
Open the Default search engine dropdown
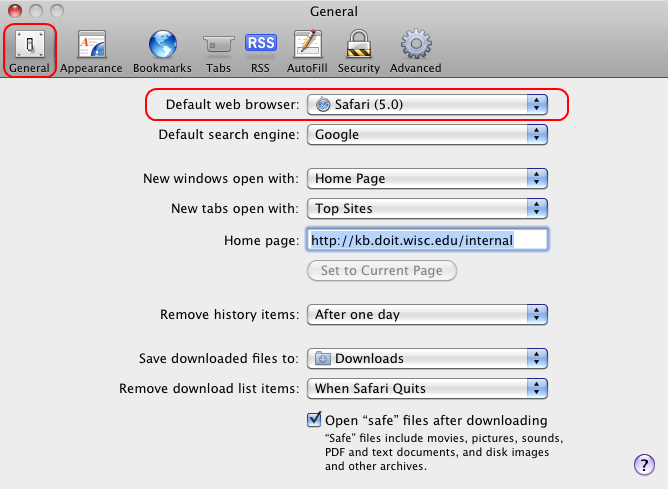point(427,135)
